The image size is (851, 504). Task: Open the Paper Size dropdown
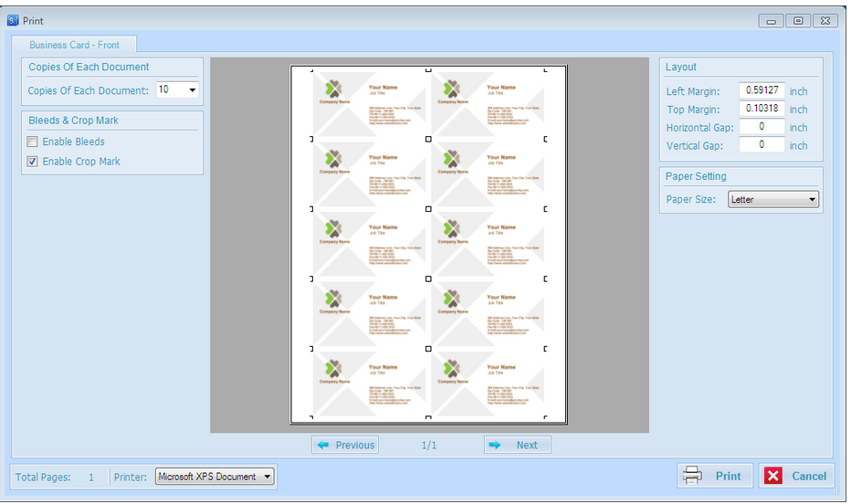click(x=812, y=199)
